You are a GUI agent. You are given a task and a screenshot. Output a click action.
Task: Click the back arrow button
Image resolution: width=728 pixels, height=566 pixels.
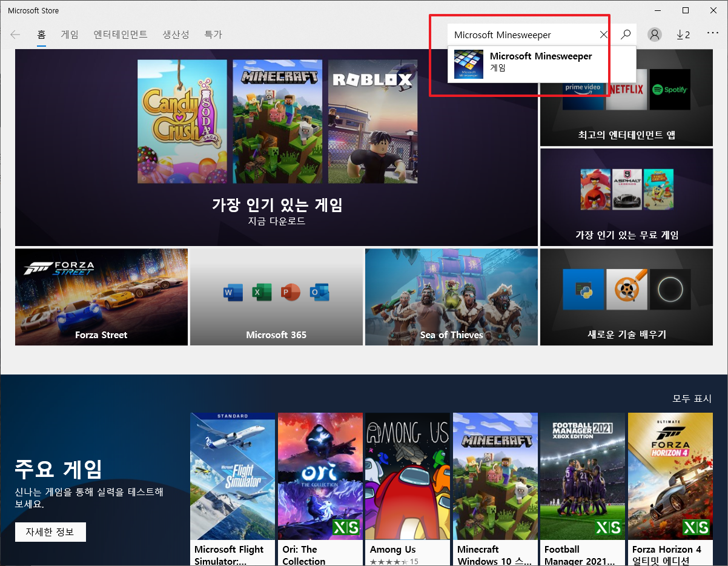[x=15, y=35]
